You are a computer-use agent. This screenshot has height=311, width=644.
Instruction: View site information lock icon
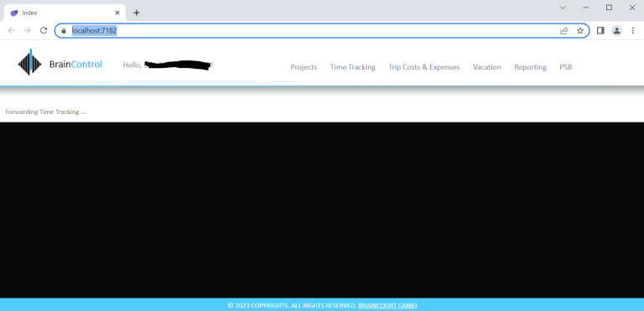point(63,31)
